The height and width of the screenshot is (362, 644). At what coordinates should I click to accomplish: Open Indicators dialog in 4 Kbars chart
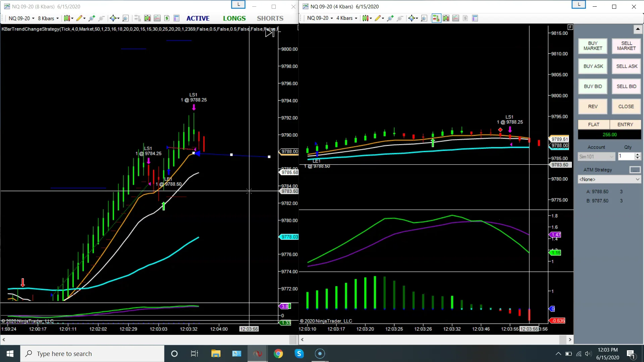pos(455,18)
